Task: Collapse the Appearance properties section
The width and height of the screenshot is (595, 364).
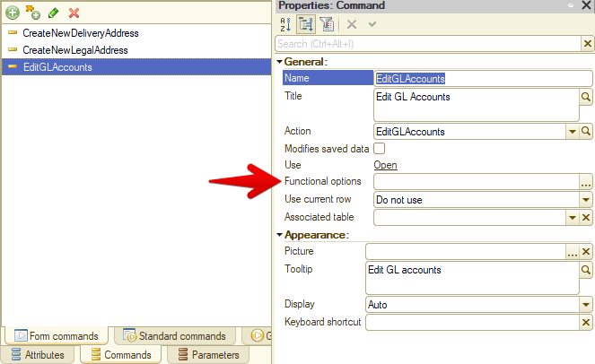Action: [x=280, y=235]
